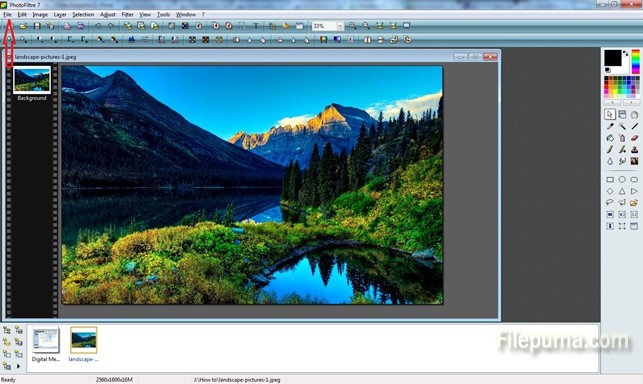The image size is (643, 384).
Task: Select the Magic wand tool
Action: [x=622, y=126]
